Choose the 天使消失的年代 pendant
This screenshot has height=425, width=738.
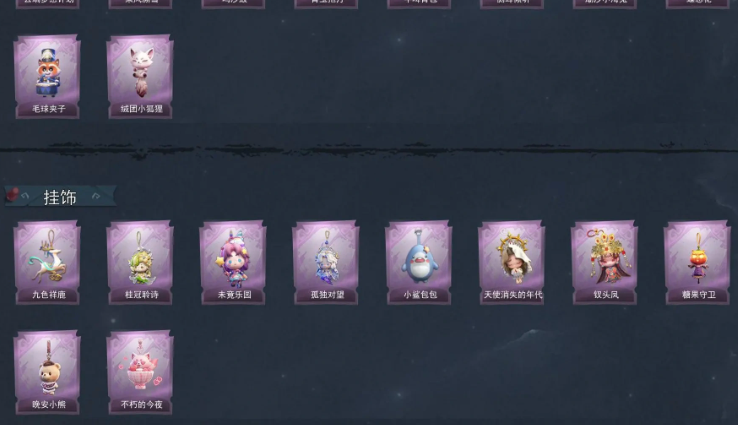point(512,262)
